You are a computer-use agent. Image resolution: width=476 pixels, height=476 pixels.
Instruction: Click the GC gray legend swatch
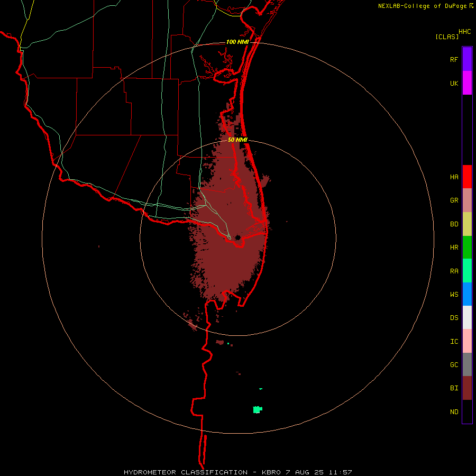point(467,364)
